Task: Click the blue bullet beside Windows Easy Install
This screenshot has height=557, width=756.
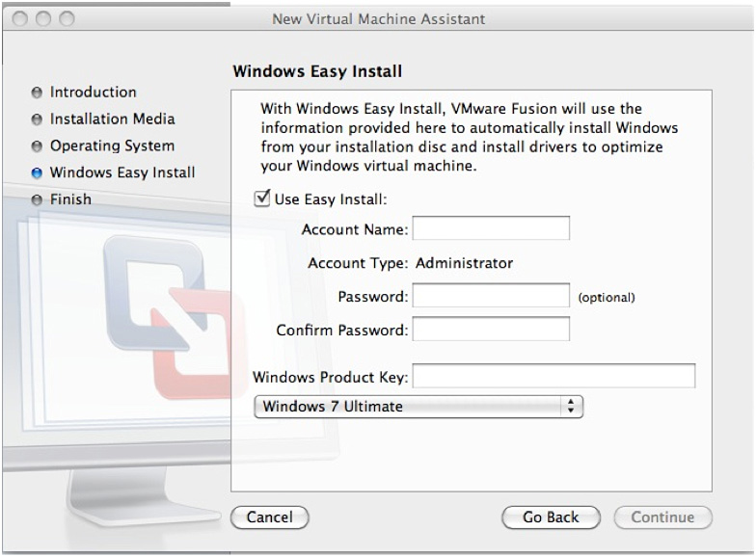Action: [x=37, y=173]
